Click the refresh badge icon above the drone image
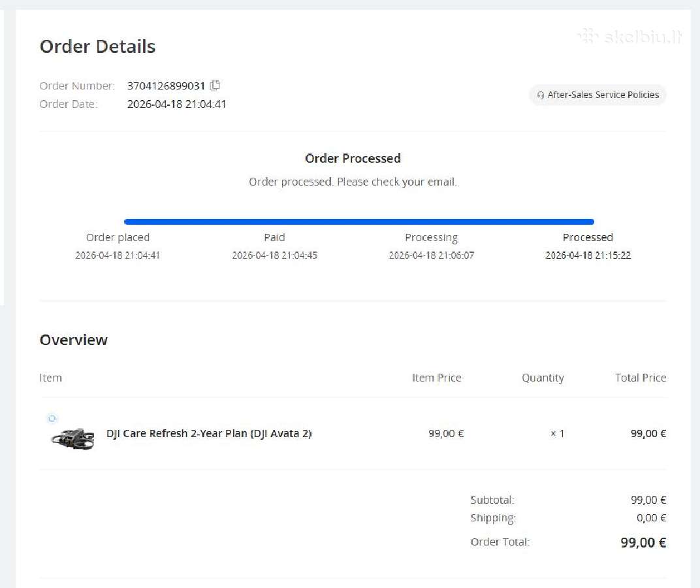This screenshot has width=700, height=588. tap(52, 418)
